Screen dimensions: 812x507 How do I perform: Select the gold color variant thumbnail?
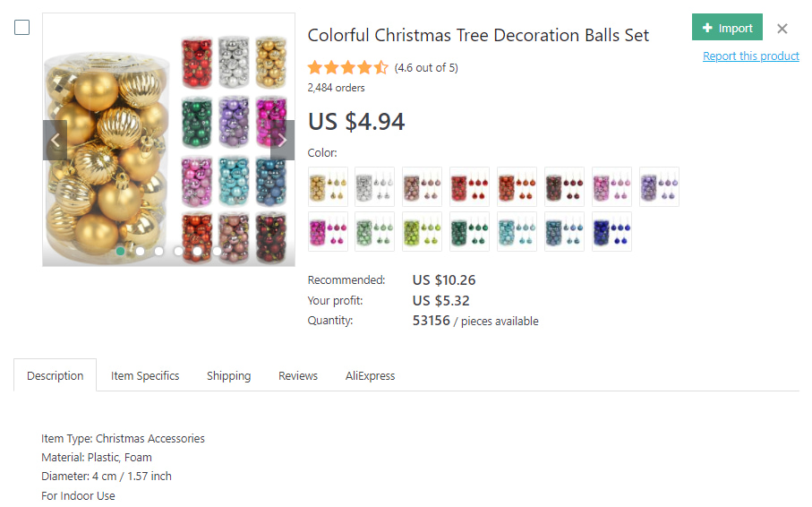click(x=328, y=186)
